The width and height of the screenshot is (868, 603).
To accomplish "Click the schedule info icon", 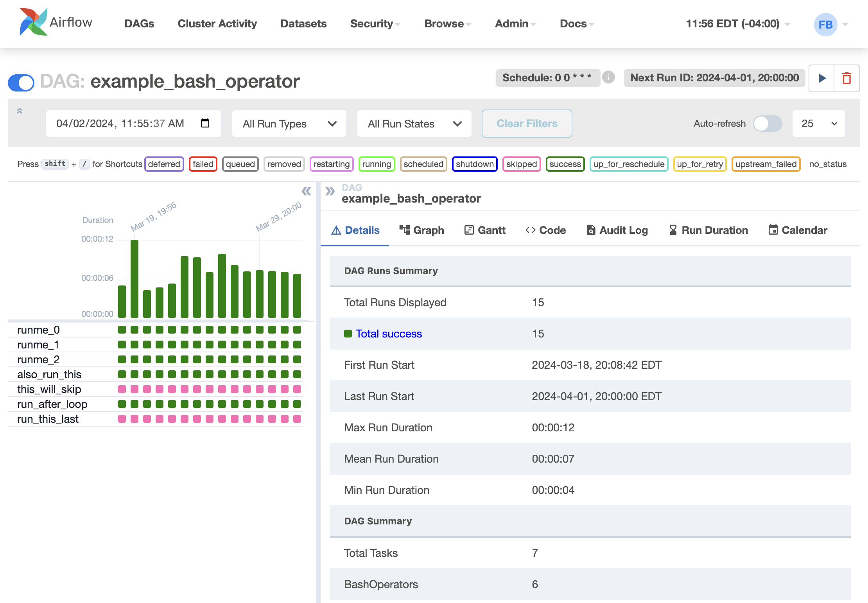I will (x=608, y=77).
